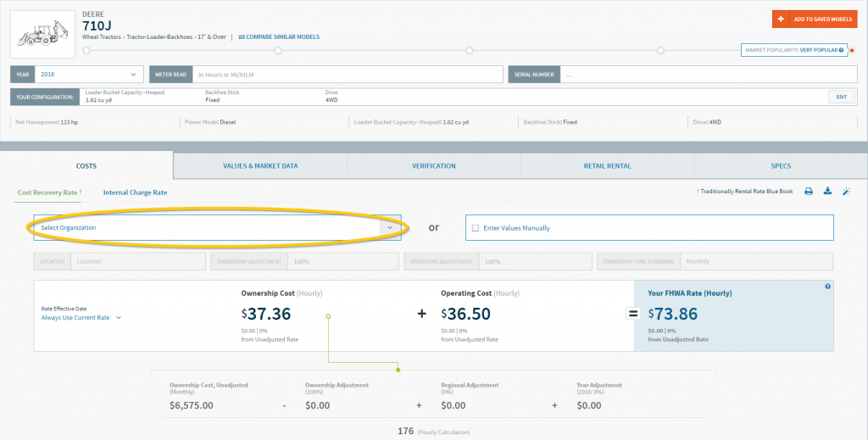This screenshot has height=440, width=868.
Task: Click the Location input field
Action: [138, 261]
